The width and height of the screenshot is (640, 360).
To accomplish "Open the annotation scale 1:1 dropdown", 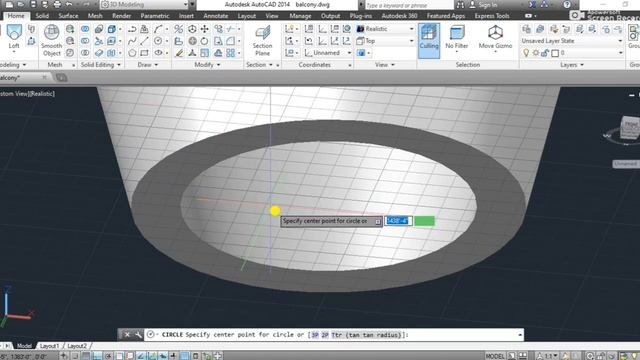I will point(547,356).
